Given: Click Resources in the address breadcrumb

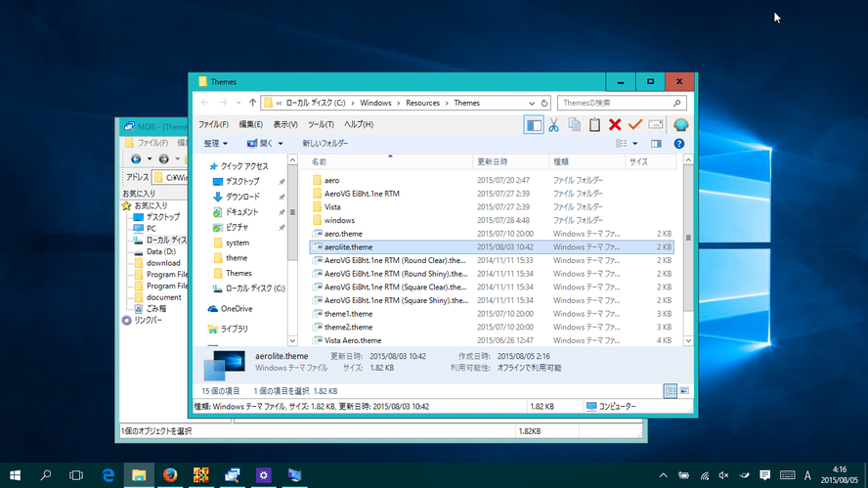Looking at the screenshot, I should tap(422, 103).
